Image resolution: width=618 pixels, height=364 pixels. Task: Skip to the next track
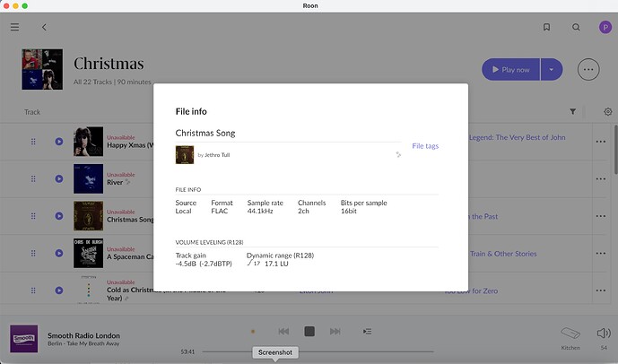(x=335, y=331)
